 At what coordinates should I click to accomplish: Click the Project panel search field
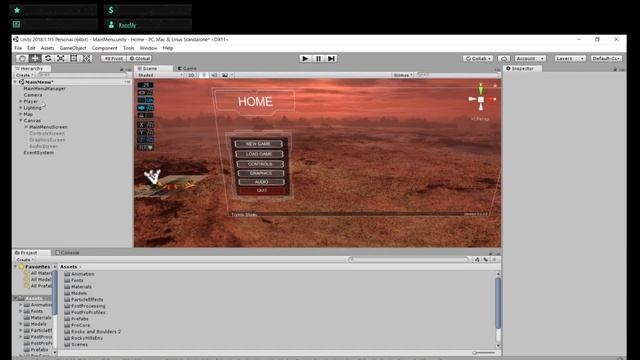click(409, 260)
